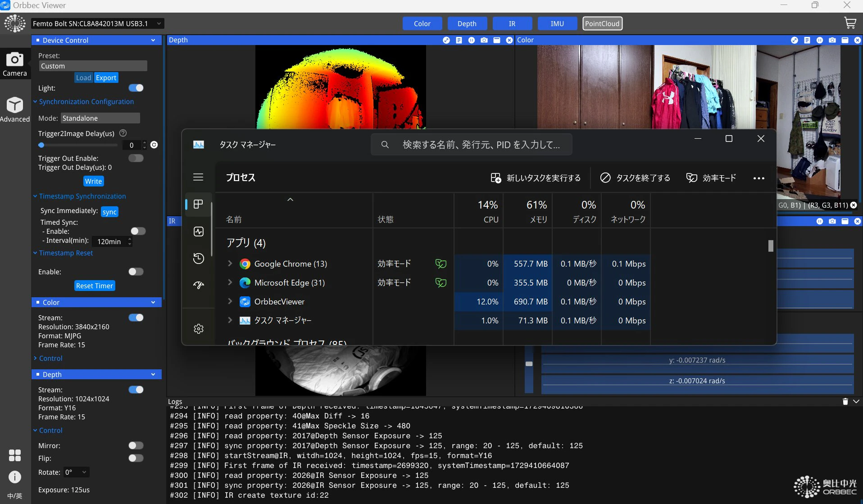863x504 pixels.
Task: Expand the Color Control section
Action: [35, 359]
